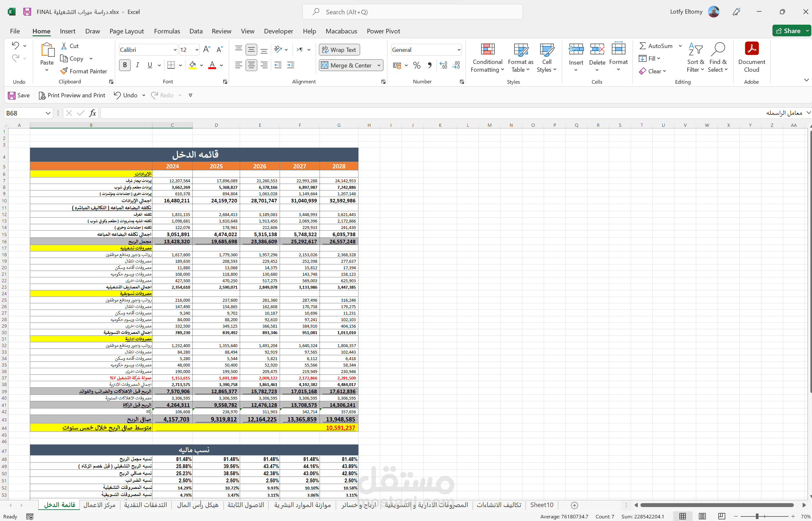Viewport: 812px width, 521px height.
Task: Open Conditional Formatting
Action: [x=488, y=57]
